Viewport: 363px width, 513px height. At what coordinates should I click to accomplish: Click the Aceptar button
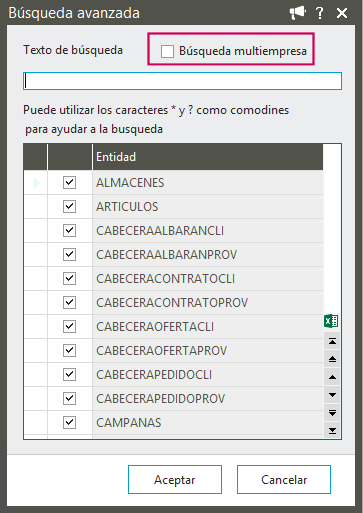point(175,480)
